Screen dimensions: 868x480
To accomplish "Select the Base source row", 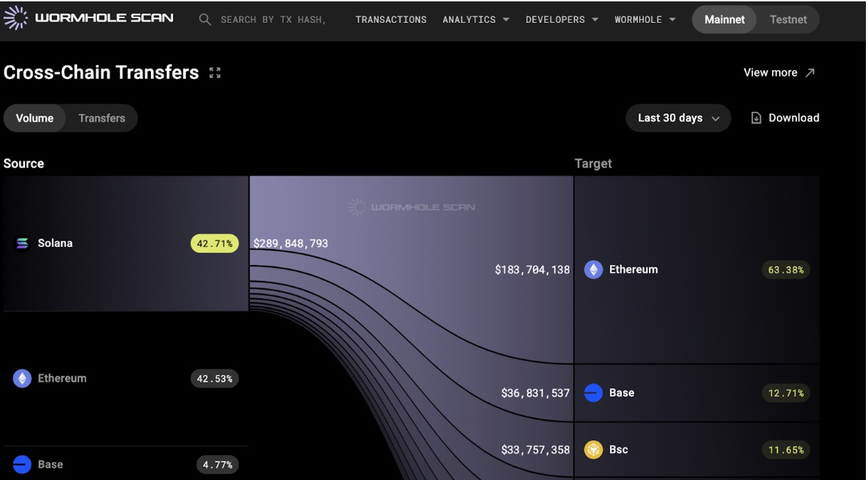I will 126,463.
